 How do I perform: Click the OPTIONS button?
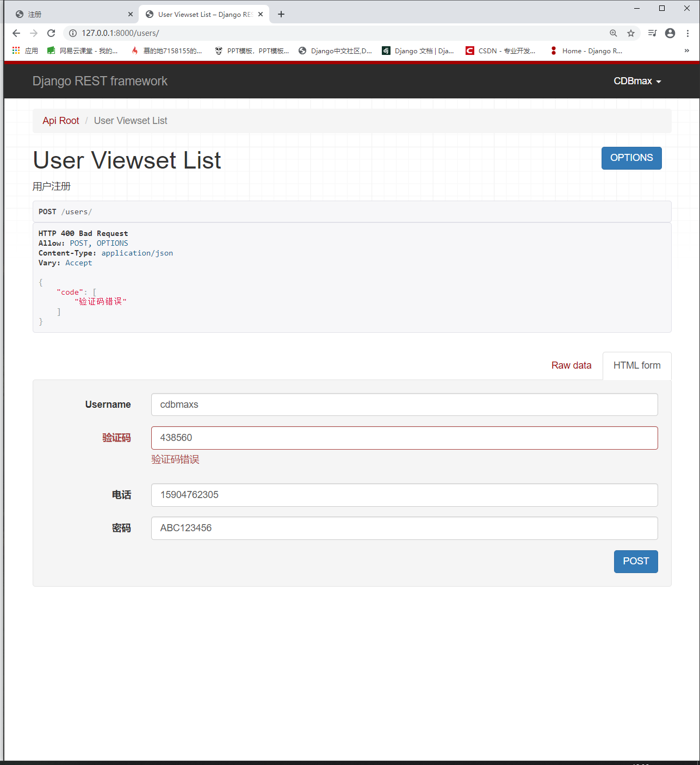(x=631, y=158)
